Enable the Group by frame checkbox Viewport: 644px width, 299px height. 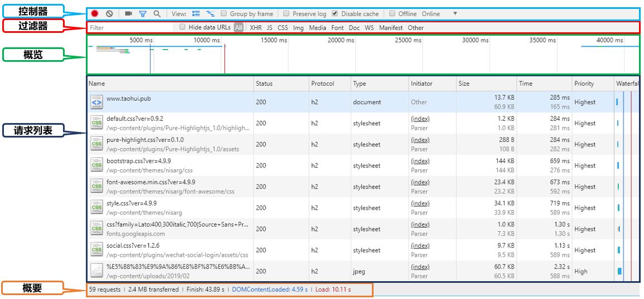pyautogui.click(x=224, y=14)
